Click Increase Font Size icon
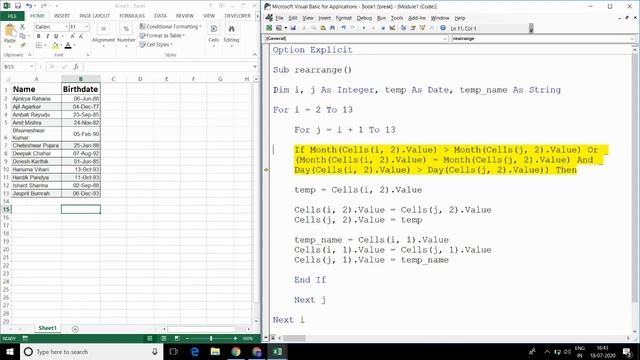 pyautogui.click(x=73, y=36)
